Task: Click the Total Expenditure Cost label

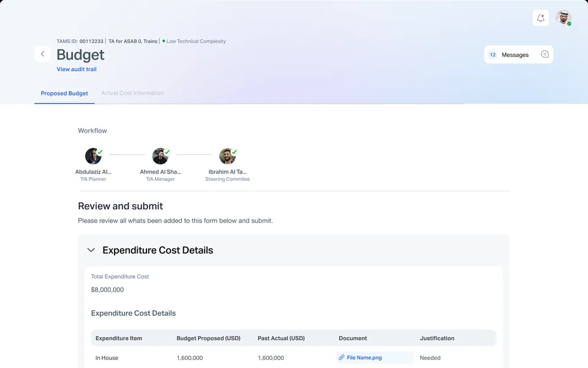Action: coord(120,277)
